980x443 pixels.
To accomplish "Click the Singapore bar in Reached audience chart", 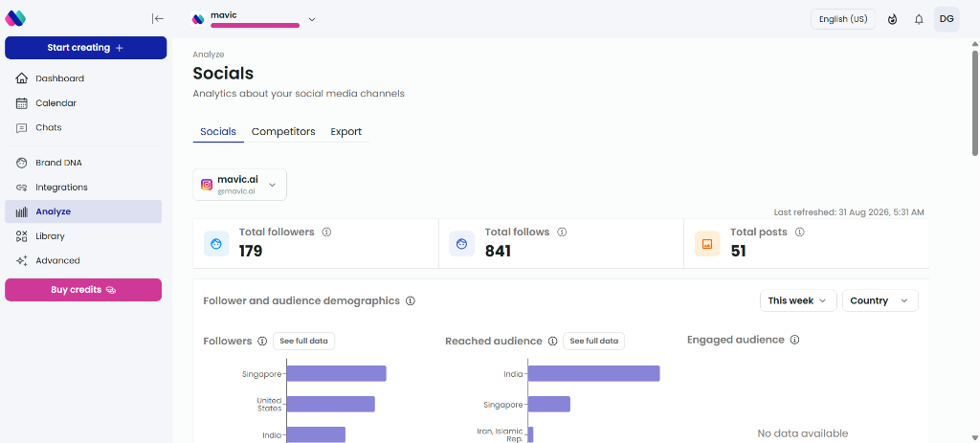I will click(549, 405).
